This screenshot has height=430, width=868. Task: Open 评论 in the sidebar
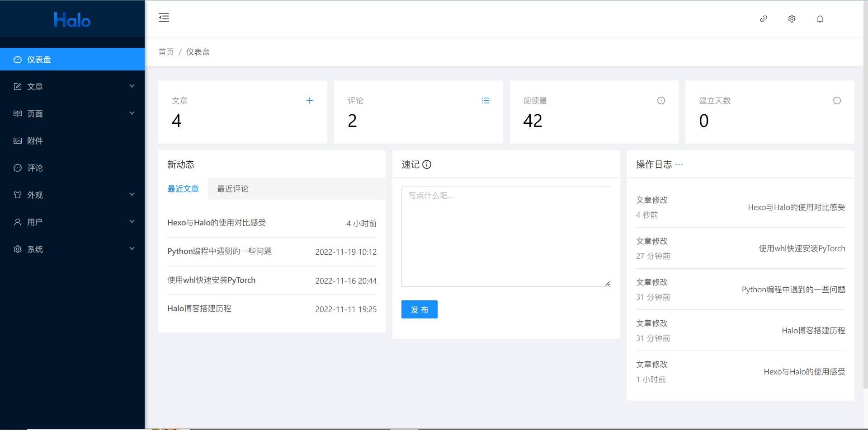(x=72, y=168)
